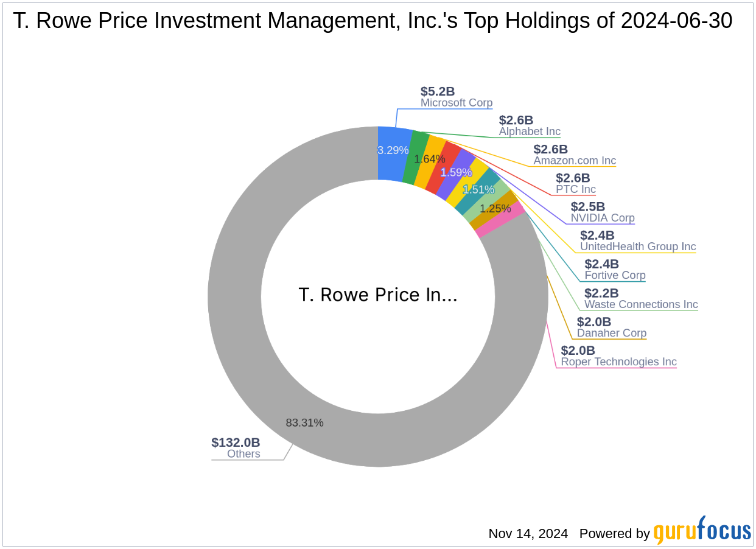Click the $132.0B Others value

tap(236, 442)
